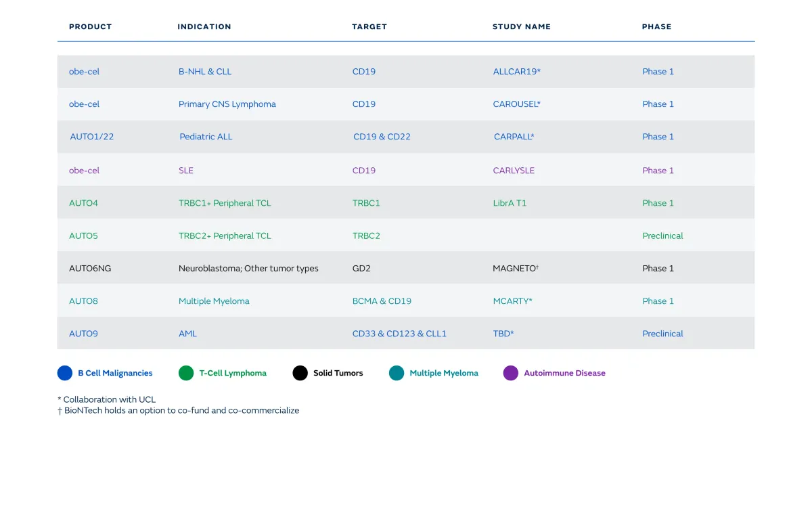Open the ALLCAR19 study name
This screenshot has width=812, height=511.
tap(516, 72)
